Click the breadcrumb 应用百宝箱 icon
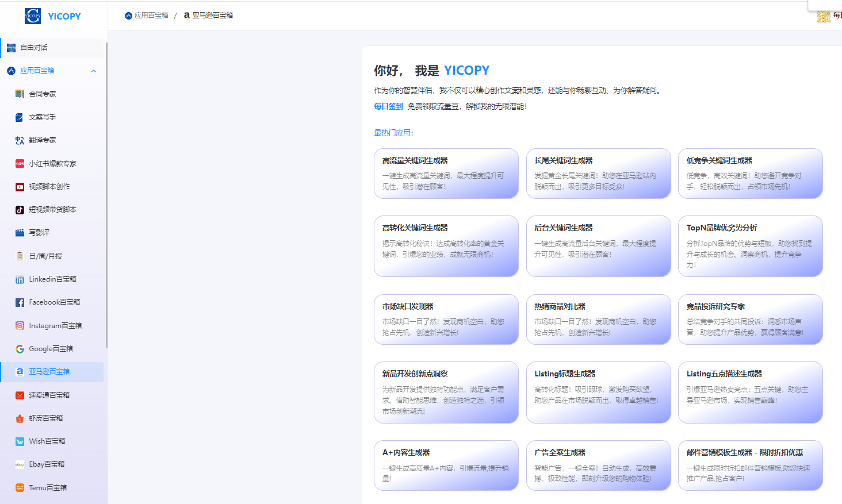 click(128, 16)
